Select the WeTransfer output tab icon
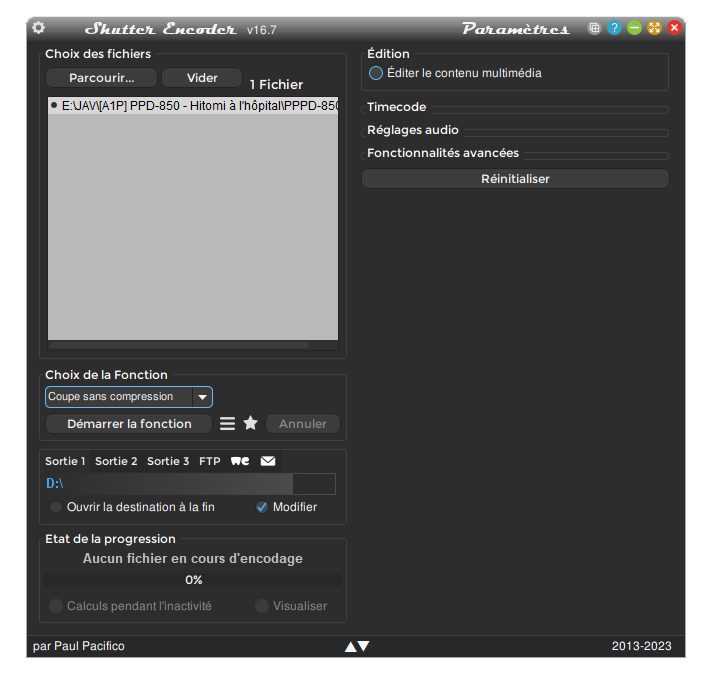Screen dimensions: 710x680 coord(240,461)
